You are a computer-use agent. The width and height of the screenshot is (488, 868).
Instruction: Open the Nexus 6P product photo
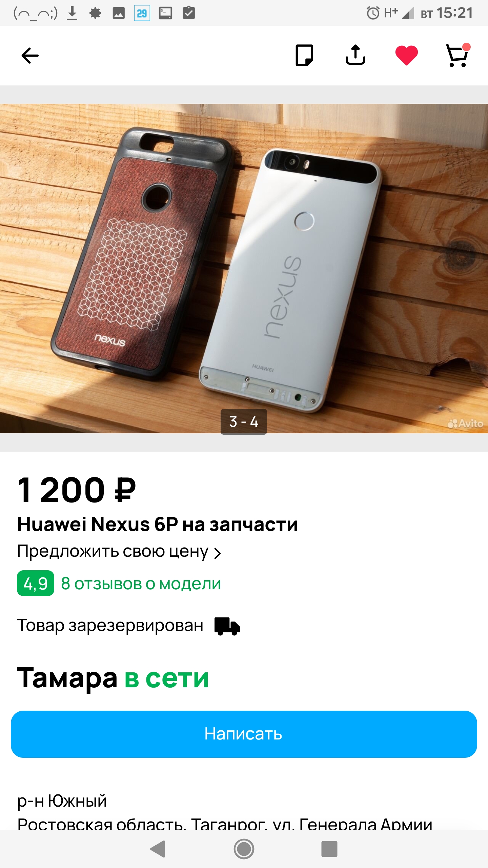click(244, 269)
